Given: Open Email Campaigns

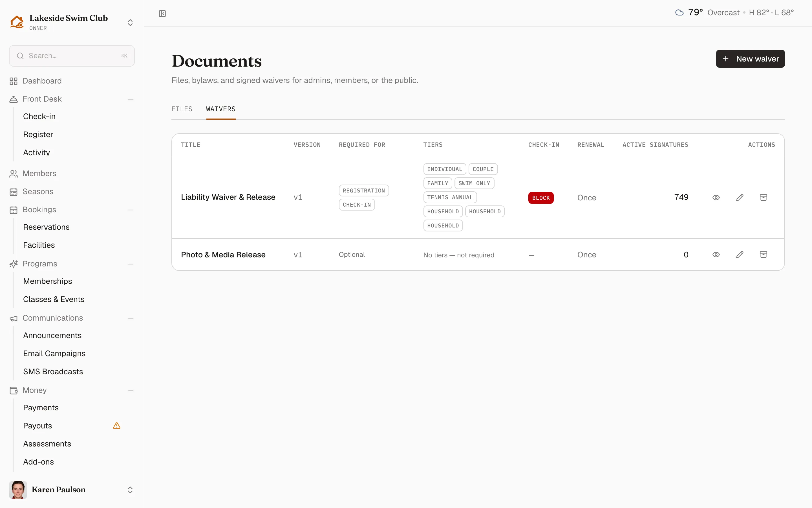Looking at the screenshot, I should point(54,353).
